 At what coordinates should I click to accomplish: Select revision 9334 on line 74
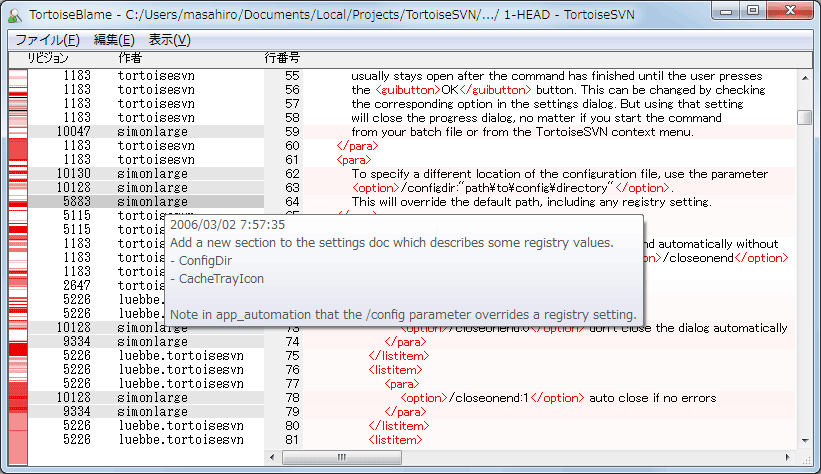(x=77, y=341)
